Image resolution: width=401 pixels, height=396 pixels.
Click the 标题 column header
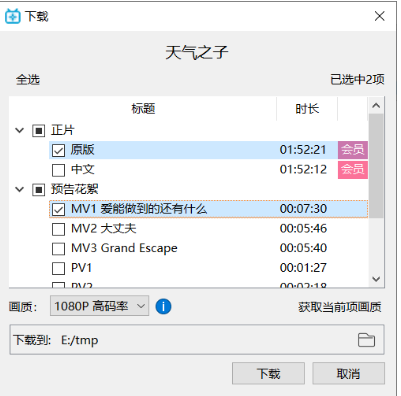tap(143, 109)
